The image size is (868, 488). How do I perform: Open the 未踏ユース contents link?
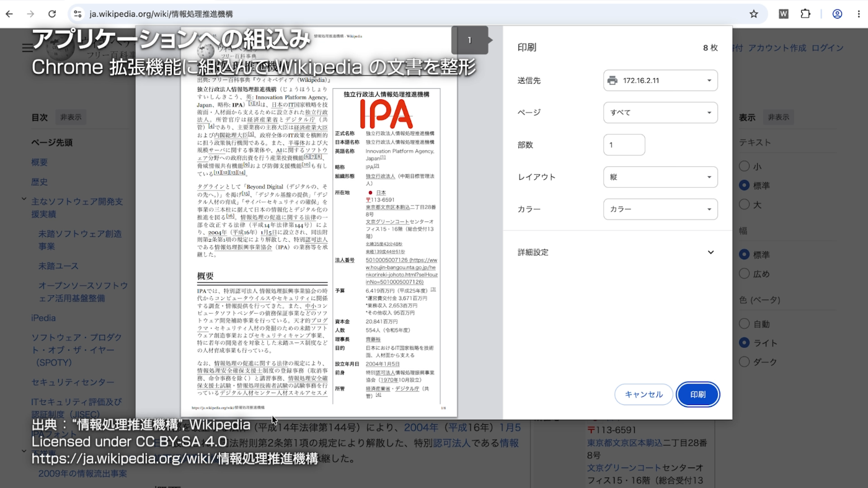tap(58, 266)
